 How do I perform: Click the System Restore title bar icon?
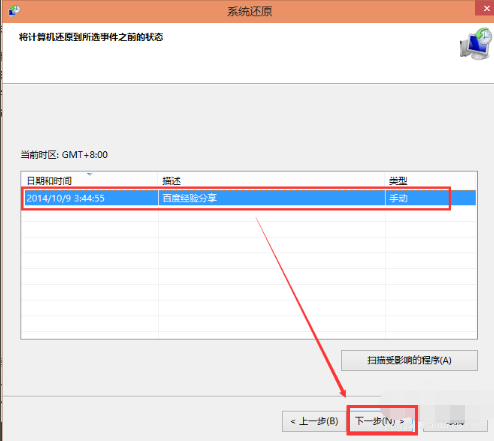(x=14, y=10)
